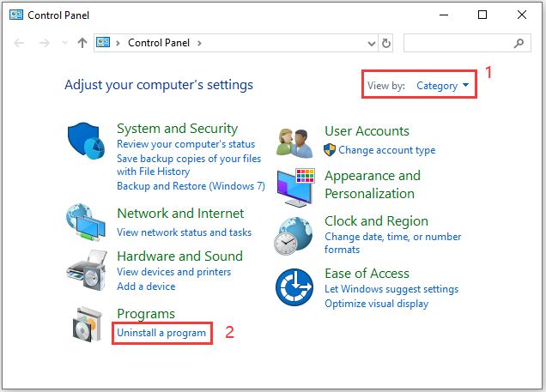Image resolution: width=546 pixels, height=392 pixels.
Task: Open Change account type link
Action: (x=387, y=150)
